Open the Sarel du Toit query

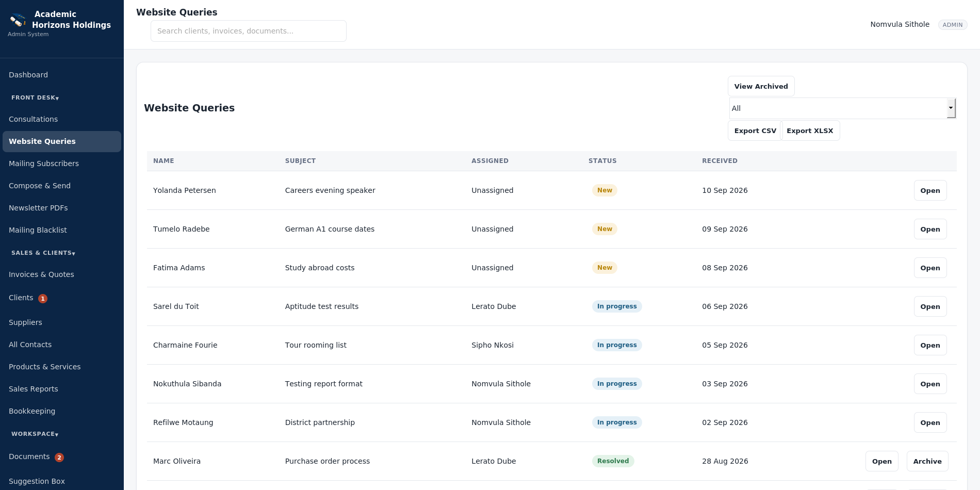pos(930,306)
